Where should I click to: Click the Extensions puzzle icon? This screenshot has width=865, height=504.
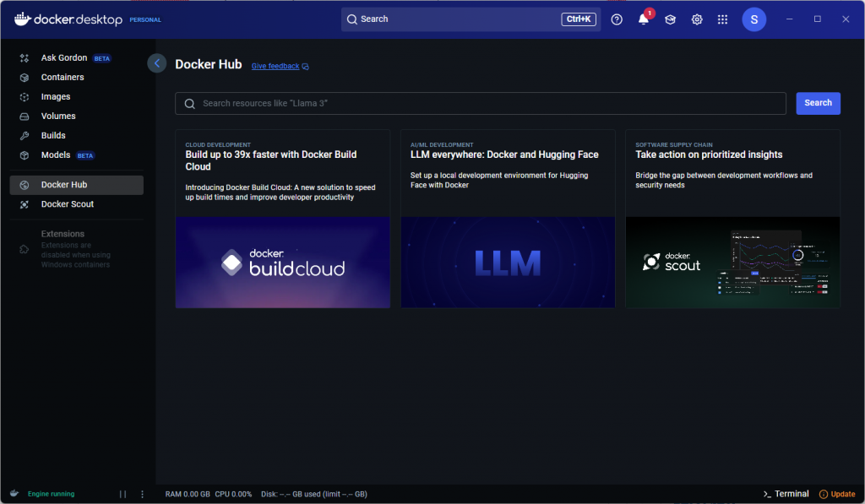24,249
